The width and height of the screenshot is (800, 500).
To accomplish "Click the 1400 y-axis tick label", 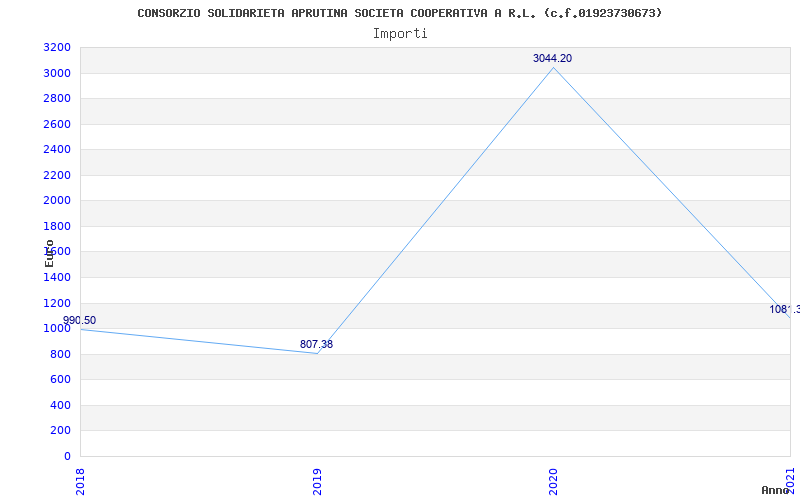I will point(57,277).
